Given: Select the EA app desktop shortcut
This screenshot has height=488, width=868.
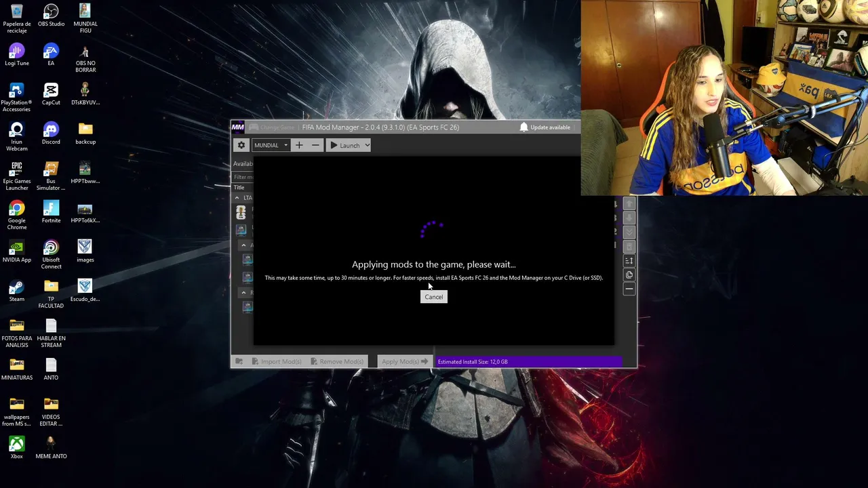Looking at the screenshot, I should [51, 56].
